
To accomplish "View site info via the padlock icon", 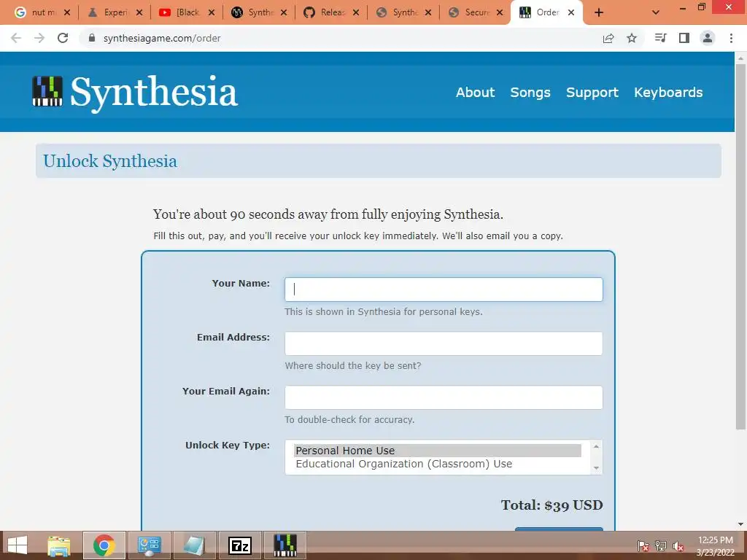I will click(92, 38).
